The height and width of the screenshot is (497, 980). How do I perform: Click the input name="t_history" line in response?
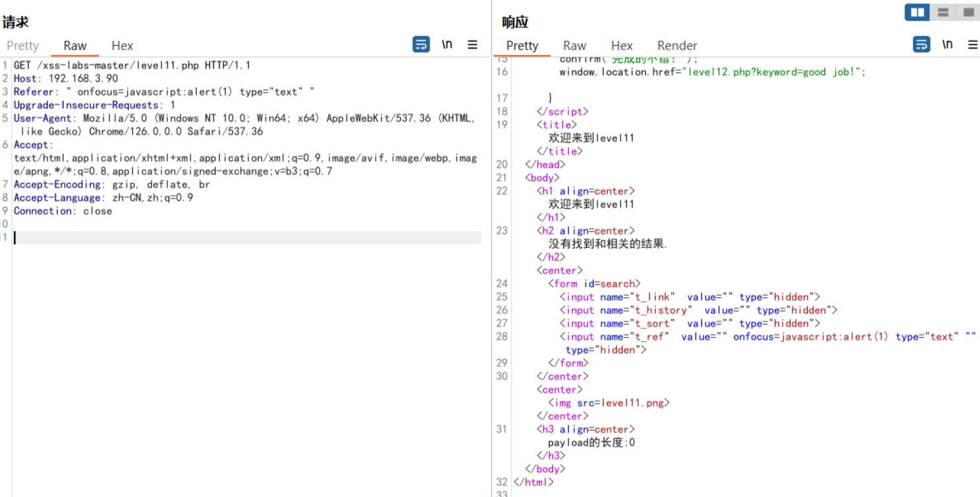pos(699,310)
